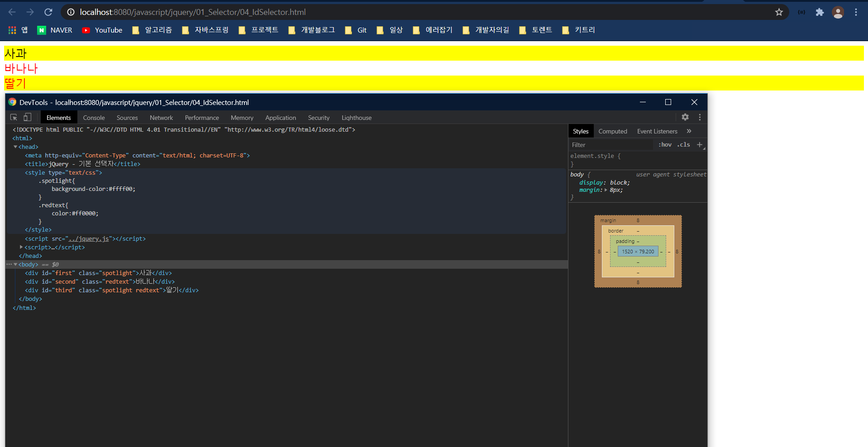Switch to the Lighthouse tab

pos(357,118)
